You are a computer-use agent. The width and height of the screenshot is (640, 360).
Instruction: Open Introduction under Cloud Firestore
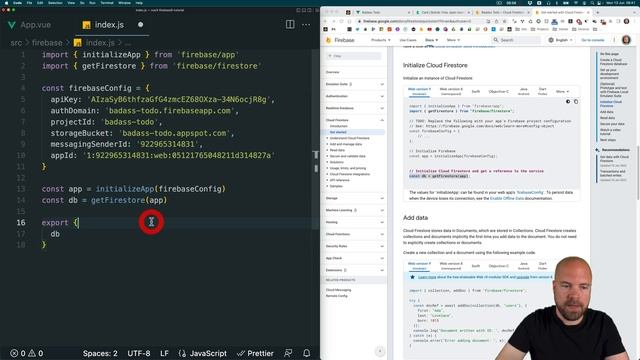coord(338,126)
